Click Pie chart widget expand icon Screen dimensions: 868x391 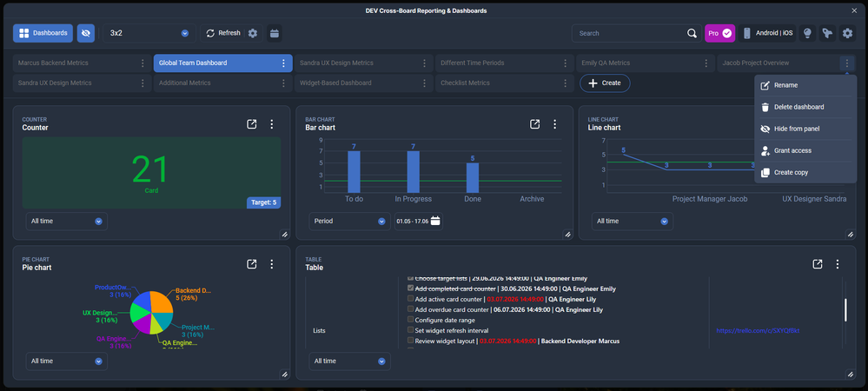pyautogui.click(x=252, y=264)
